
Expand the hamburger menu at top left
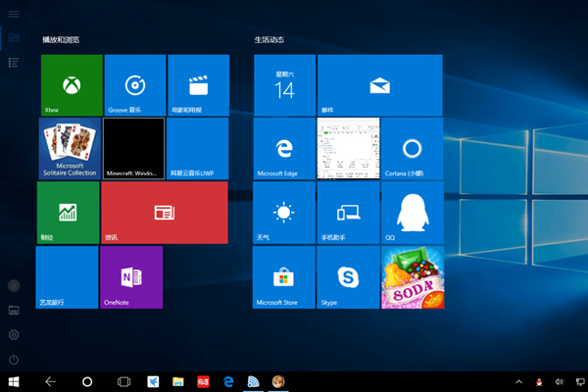(14, 15)
